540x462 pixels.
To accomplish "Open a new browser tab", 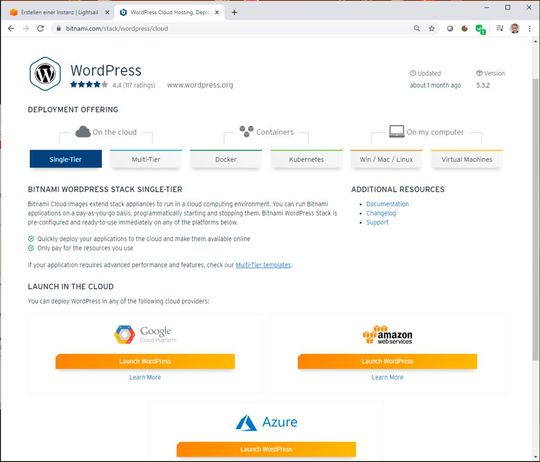I will [x=234, y=12].
